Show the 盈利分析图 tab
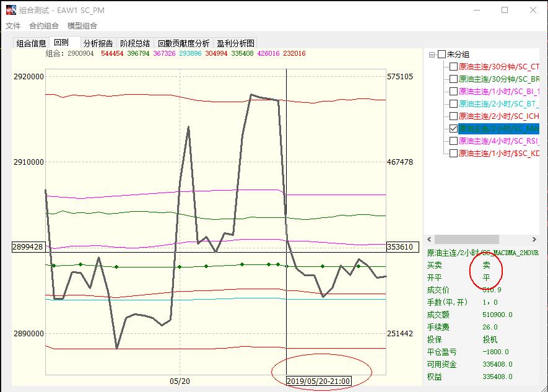548x392 pixels. (235, 43)
